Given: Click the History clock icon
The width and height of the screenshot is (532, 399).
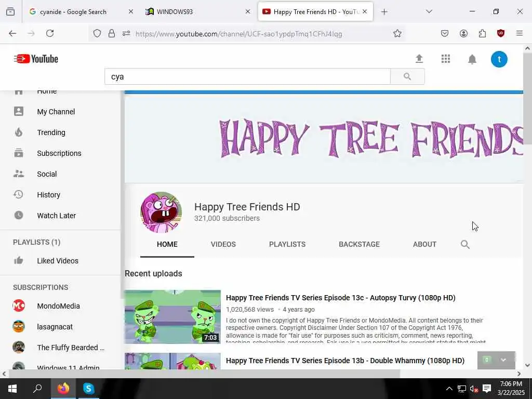Looking at the screenshot, I should tap(18, 194).
